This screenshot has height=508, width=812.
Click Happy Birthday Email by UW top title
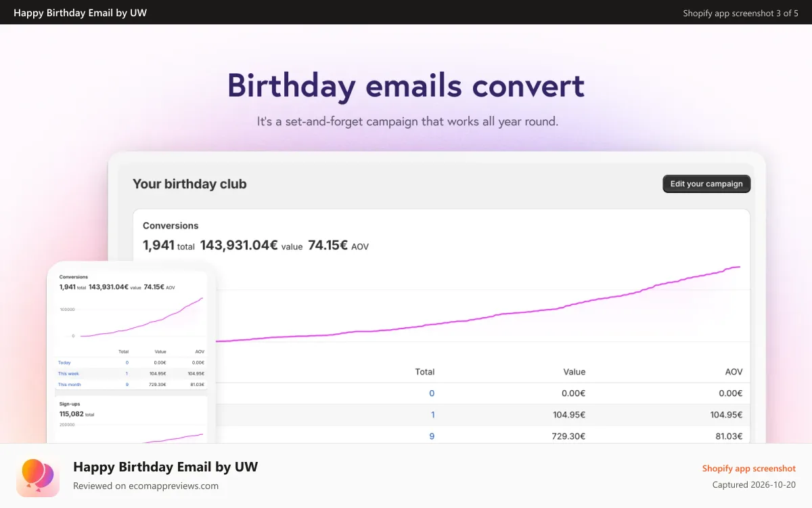[80, 13]
